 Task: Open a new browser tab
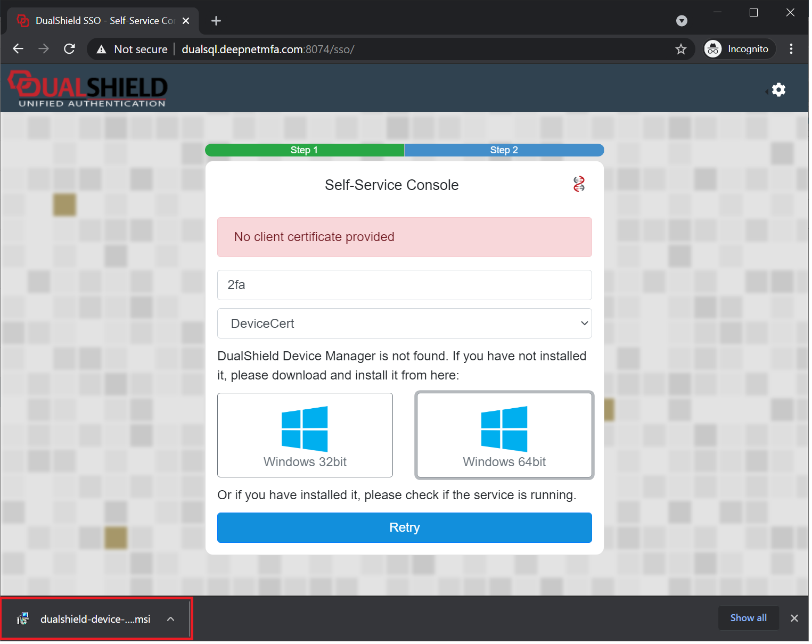pyautogui.click(x=216, y=21)
